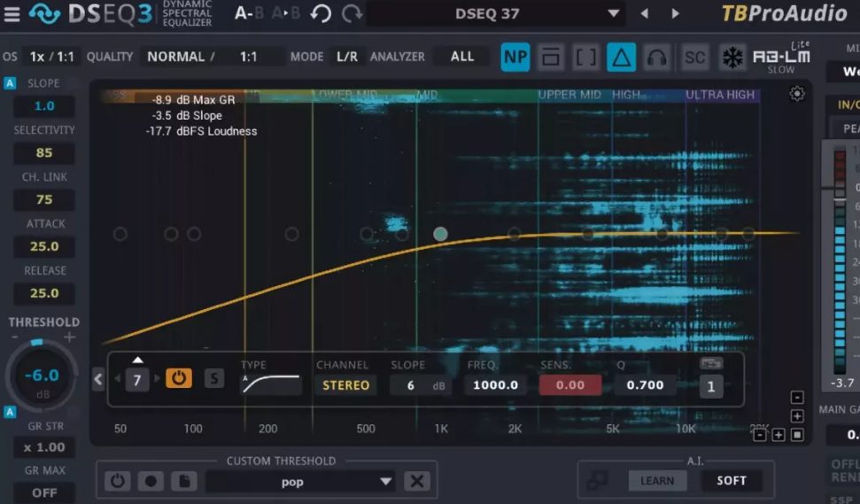The height and width of the screenshot is (504, 860).
Task: Open spectrum display settings gear
Action: 796,94
